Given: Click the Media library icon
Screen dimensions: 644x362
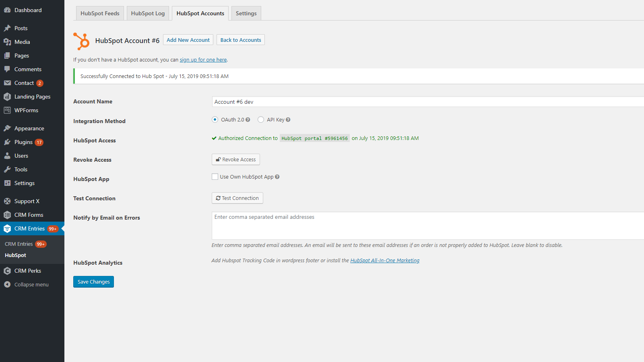Looking at the screenshot, I should [7, 42].
